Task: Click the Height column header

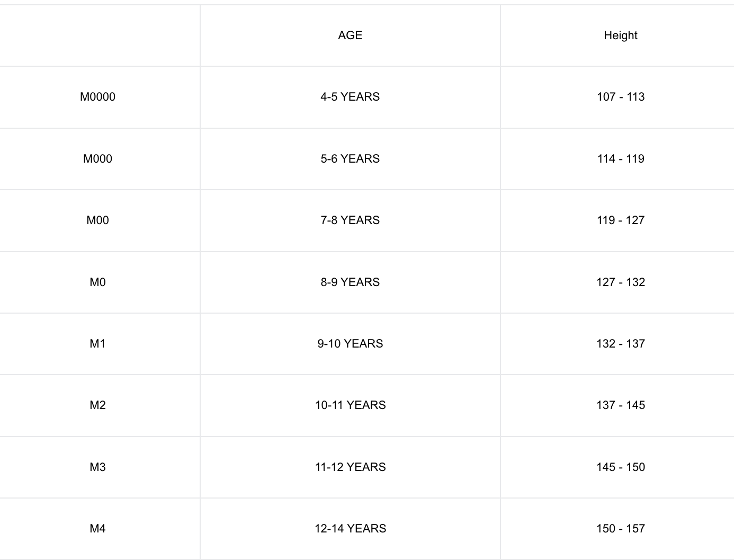Action: tap(620, 35)
